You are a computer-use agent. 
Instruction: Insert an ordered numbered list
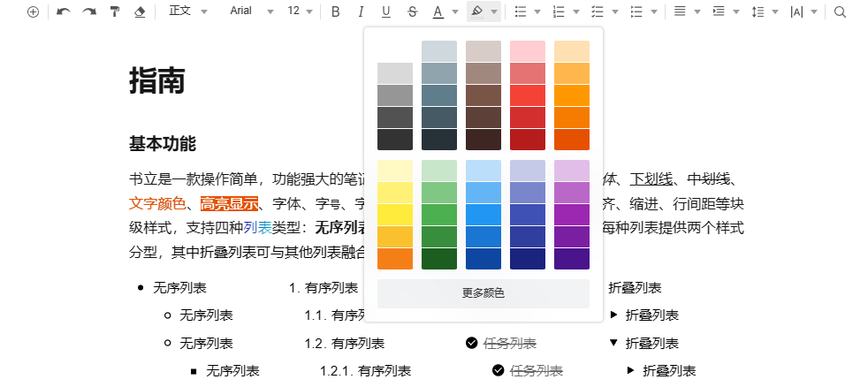(x=559, y=11)
